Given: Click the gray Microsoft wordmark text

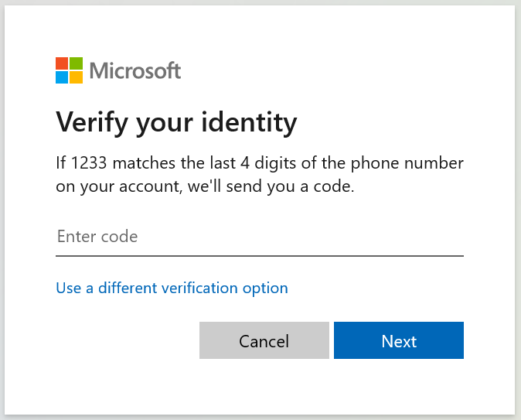Looking at the screenshot, I should point(135,70).
